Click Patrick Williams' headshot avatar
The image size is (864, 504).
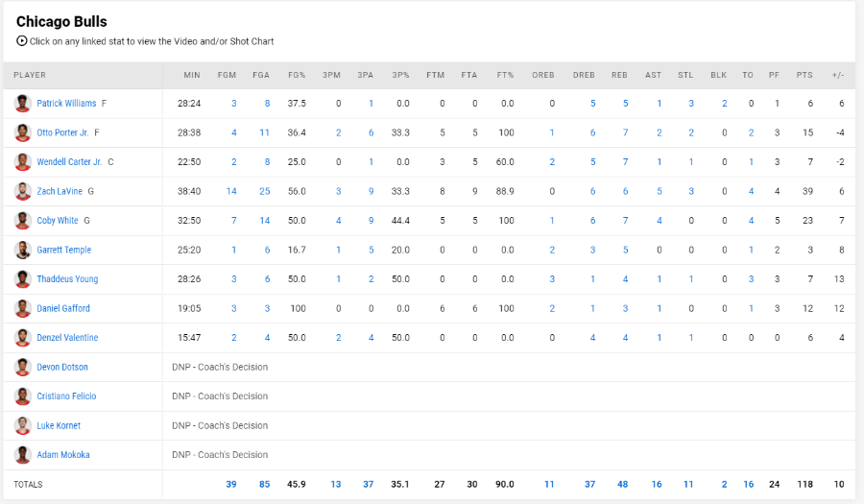pyautogui.click(x=23, y=104)
